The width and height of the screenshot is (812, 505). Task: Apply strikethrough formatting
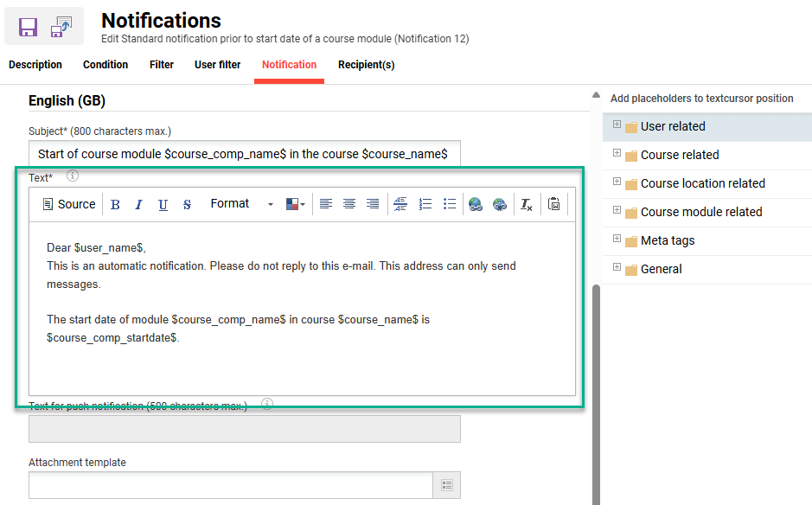click(185, 204)
